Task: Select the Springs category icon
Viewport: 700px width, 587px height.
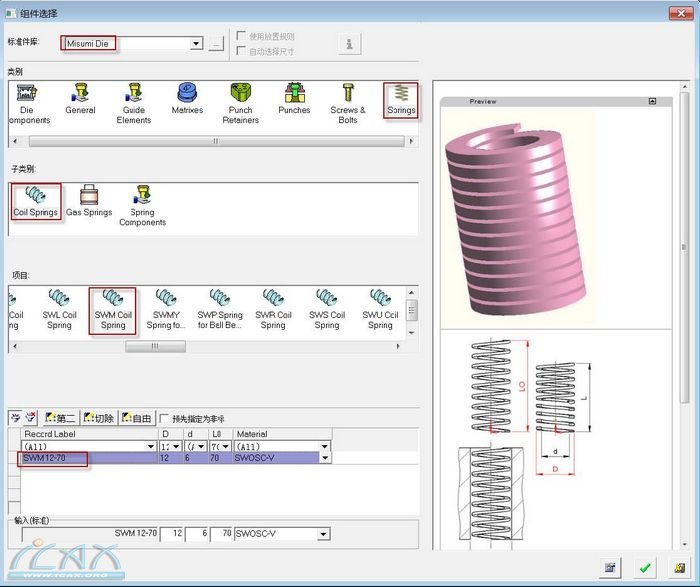Action: tap(401, 100)
